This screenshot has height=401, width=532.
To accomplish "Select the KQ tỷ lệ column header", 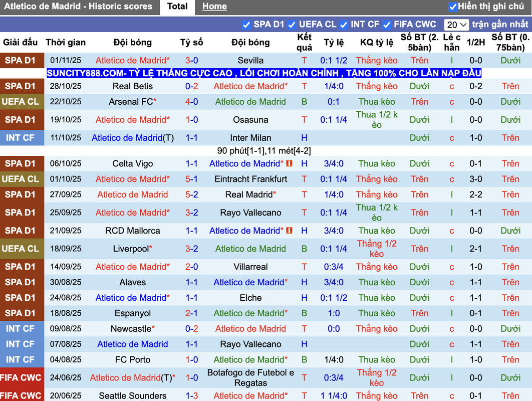I will tap(377, 43).
